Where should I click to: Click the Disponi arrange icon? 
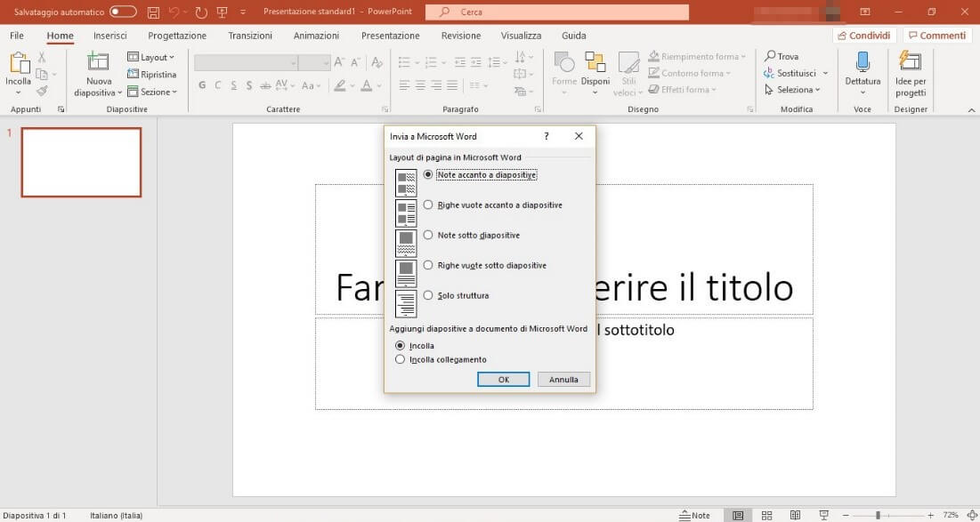[x=595, y=62]
